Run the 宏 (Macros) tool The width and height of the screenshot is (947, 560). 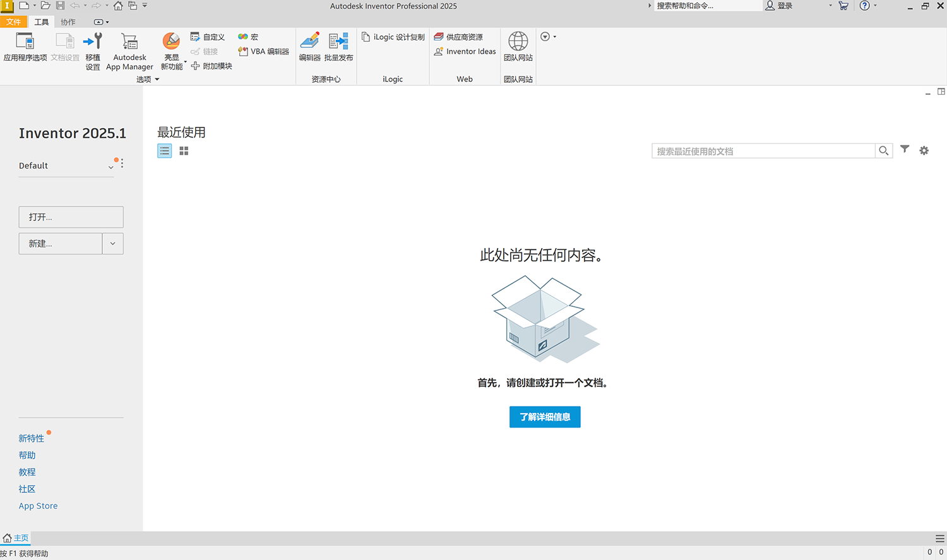249,37
